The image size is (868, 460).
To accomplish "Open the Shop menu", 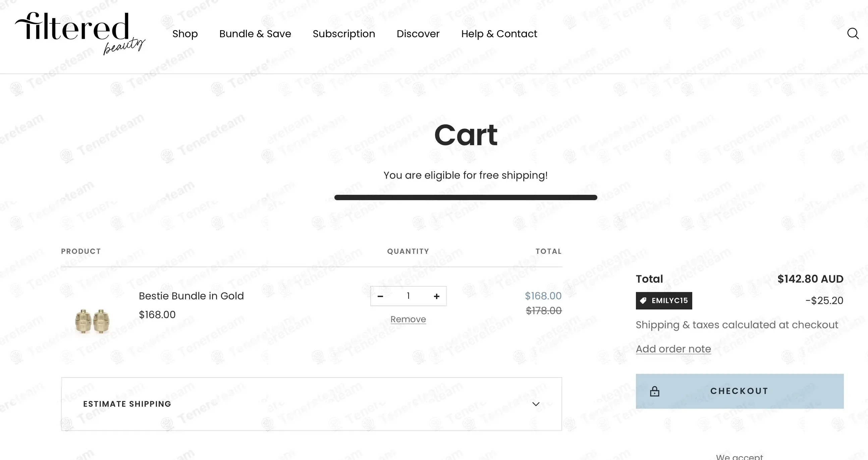I will pos(185,34).
